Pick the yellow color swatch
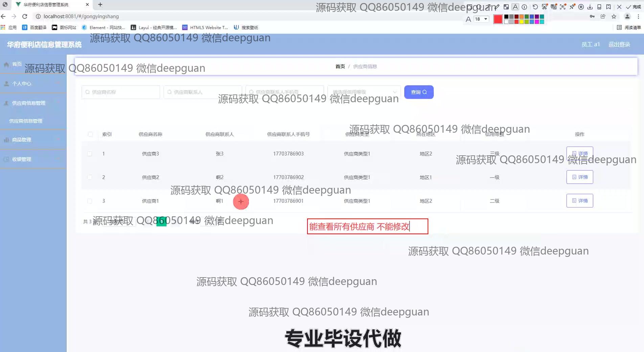 (x=522, y=22)
